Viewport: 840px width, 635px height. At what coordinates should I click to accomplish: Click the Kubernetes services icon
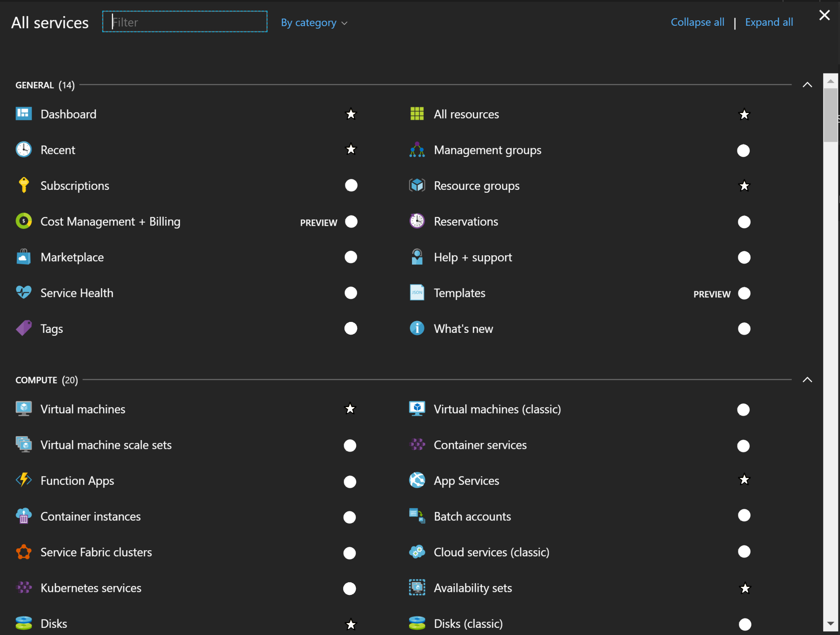tap(24, 587)
